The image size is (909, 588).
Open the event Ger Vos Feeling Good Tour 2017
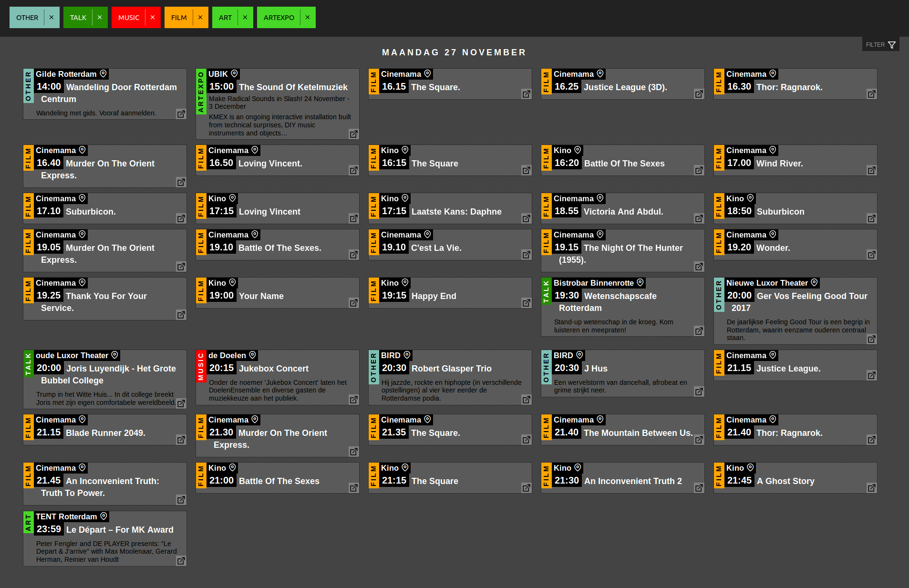[795, 311]
